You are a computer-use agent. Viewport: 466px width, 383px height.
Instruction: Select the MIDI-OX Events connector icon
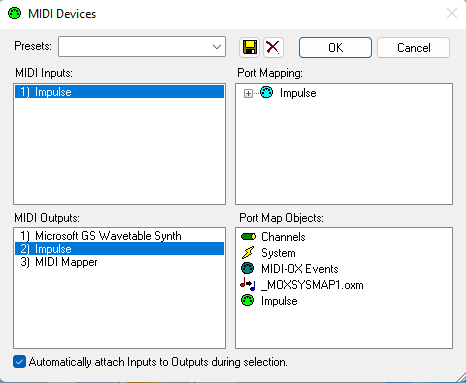tap(248, 268)
